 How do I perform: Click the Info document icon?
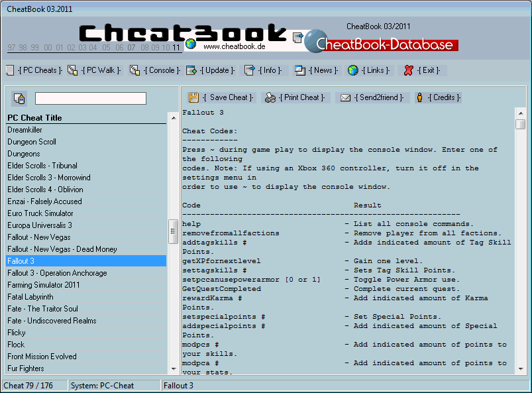249,70
